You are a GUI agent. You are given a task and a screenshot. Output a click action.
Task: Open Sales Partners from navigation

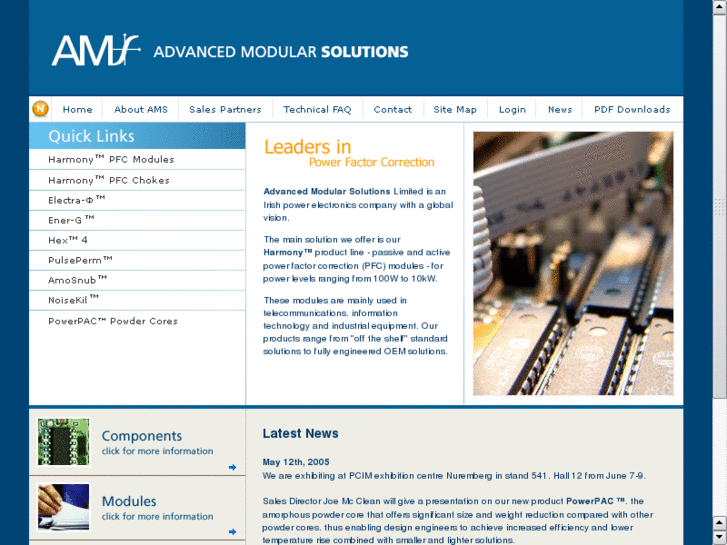coord(225,109)
